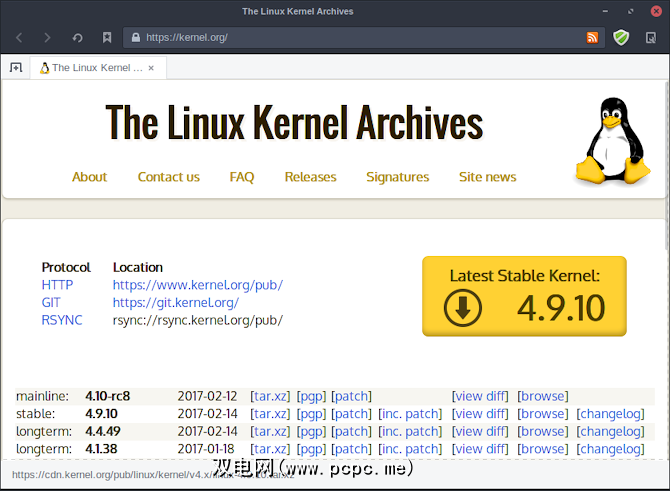The width and height of the screenshot is (670, 491).
Task: Open https://www.kernel.org/pub/ link
Action: click(x=198, y=285)
